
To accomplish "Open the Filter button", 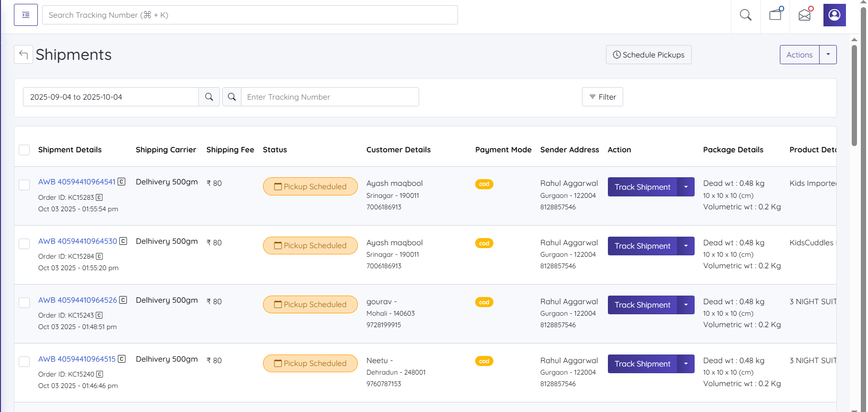I will click(x=603, y=97).
